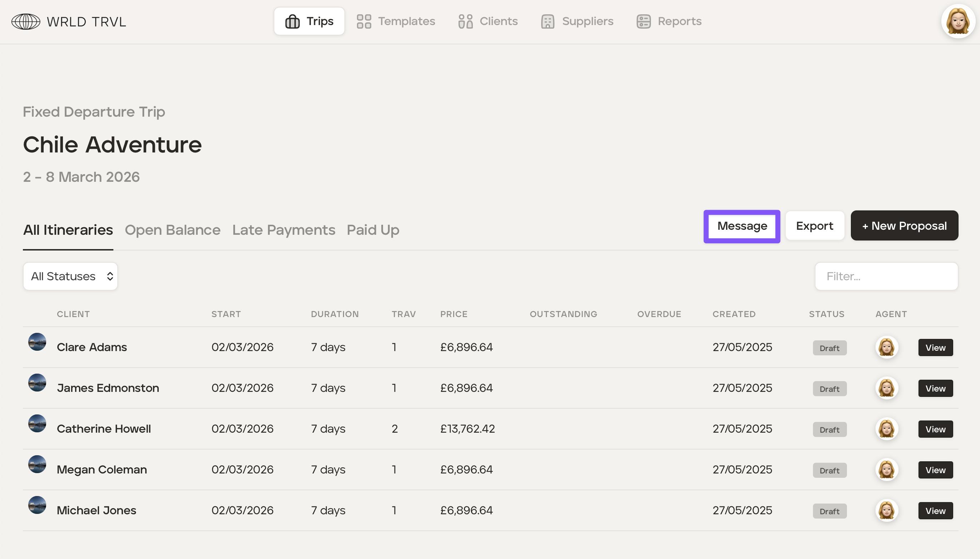View Catherine Howell's itinerary
The height and width of the screenshot is (559, 980).
point(935,429)
